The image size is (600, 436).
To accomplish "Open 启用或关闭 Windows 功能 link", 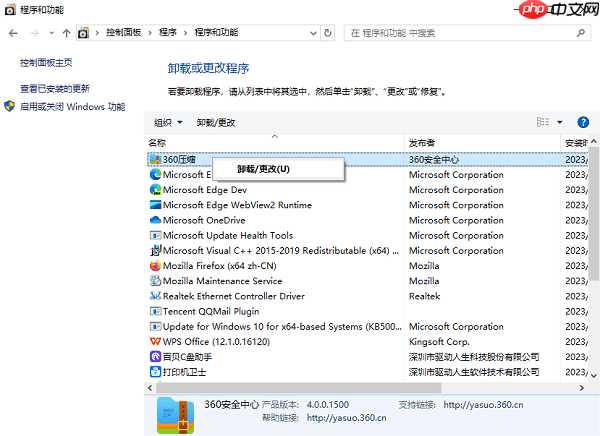I will point(73,106).
